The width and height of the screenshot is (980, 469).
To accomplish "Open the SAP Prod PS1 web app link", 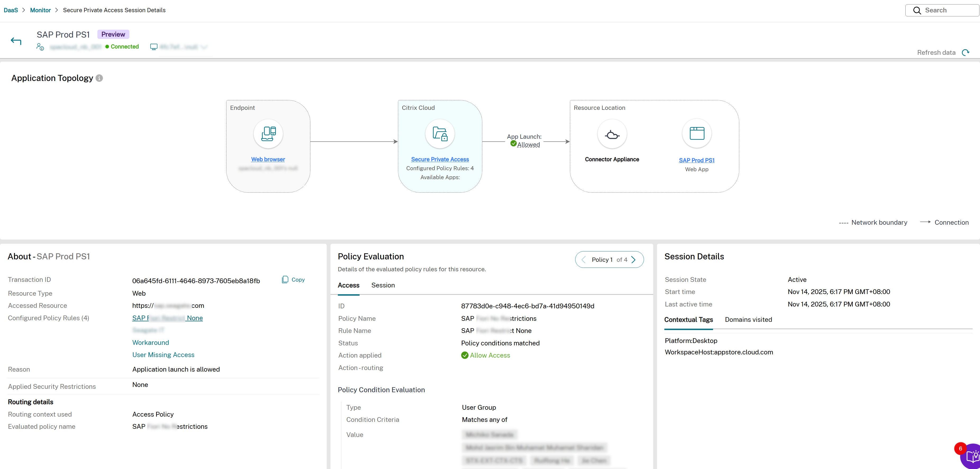I will click(x=696, y=160).
